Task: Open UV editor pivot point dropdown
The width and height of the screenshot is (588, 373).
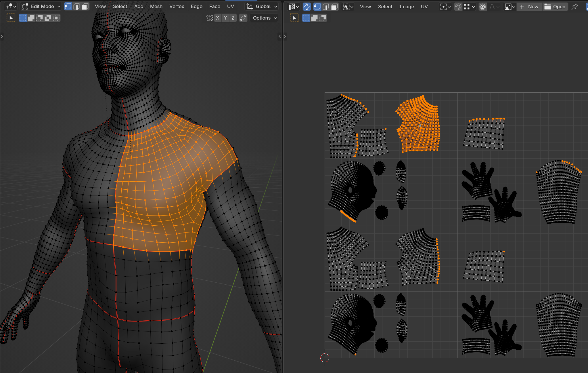Action: (445, 7)
